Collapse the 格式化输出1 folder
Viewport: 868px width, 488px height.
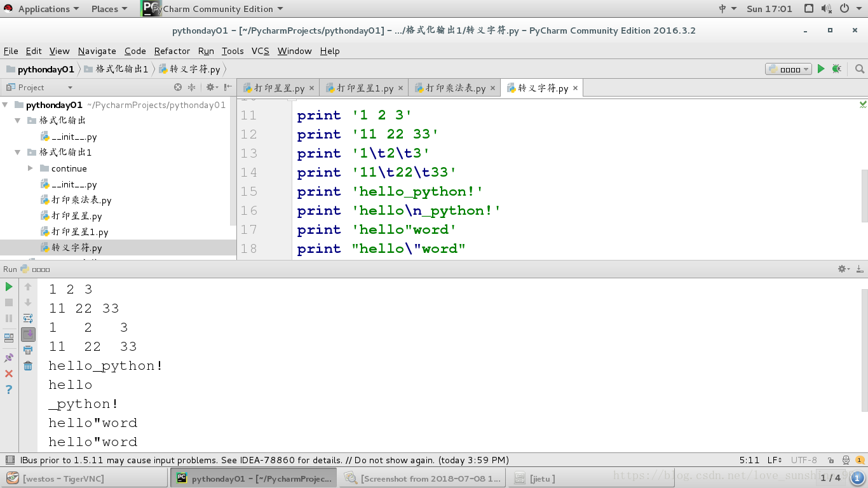click(x=18, y=152)
